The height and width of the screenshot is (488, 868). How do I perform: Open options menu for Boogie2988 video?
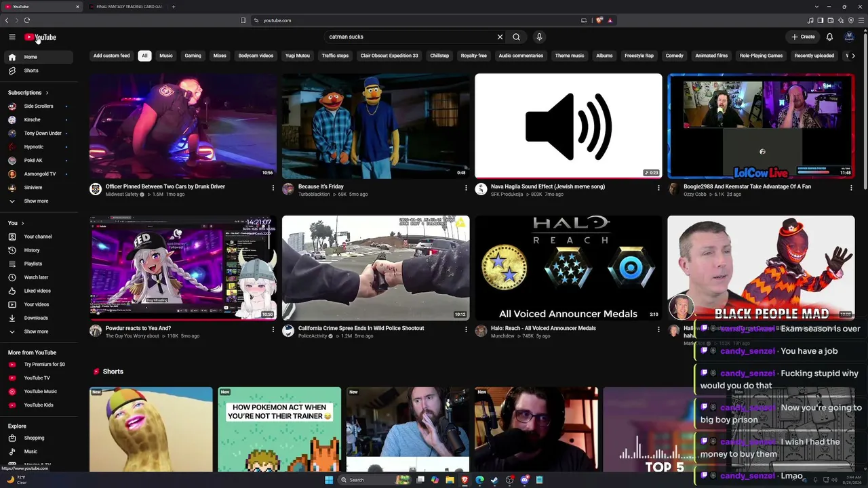pos(851,188)
